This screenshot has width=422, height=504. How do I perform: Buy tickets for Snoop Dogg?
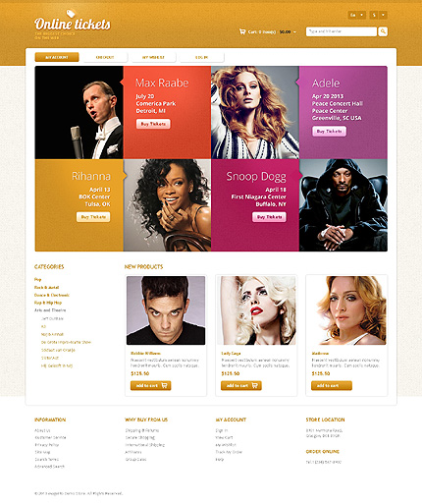click(269, 217)
